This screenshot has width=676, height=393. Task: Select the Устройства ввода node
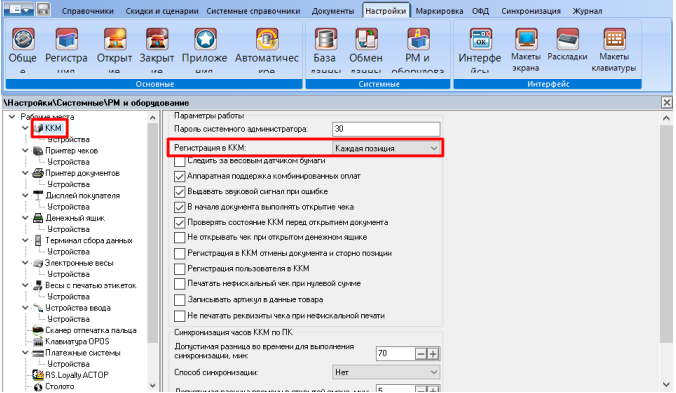point(78,308)
